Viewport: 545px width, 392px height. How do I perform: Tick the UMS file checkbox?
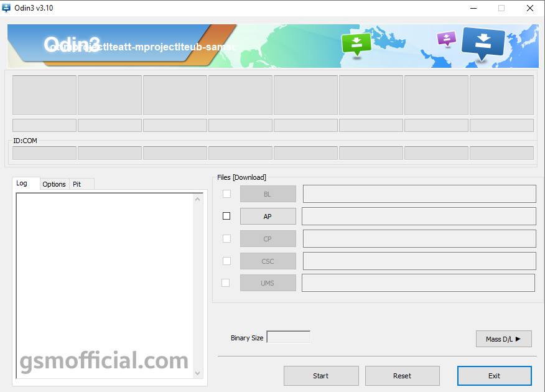tap(226, 283)
